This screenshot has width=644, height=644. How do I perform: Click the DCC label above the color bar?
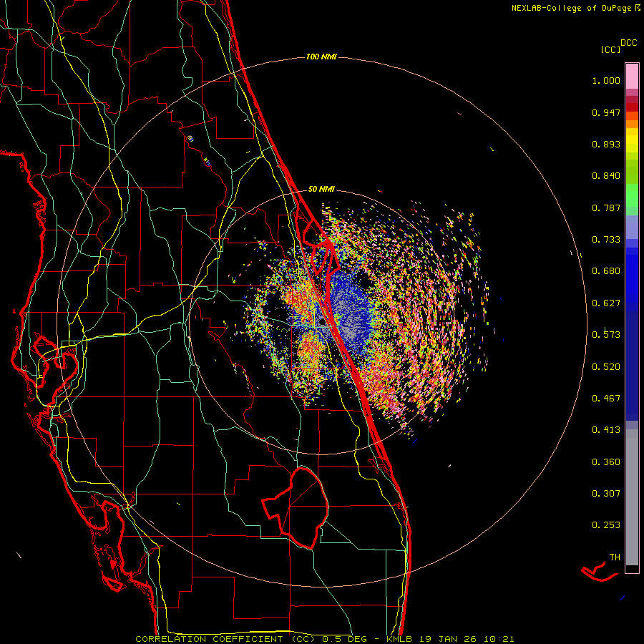628,43
